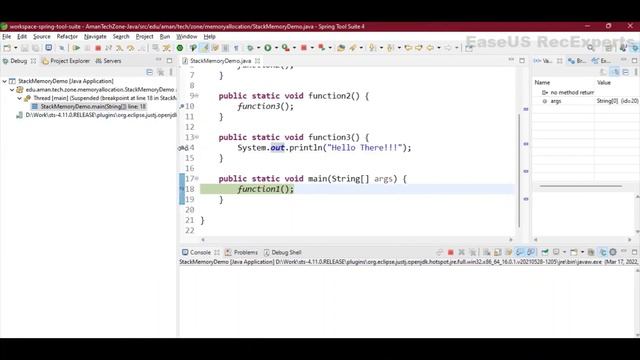
Task: Click the horizontal scrollbar in Variables view
Action: pos(581,187)
